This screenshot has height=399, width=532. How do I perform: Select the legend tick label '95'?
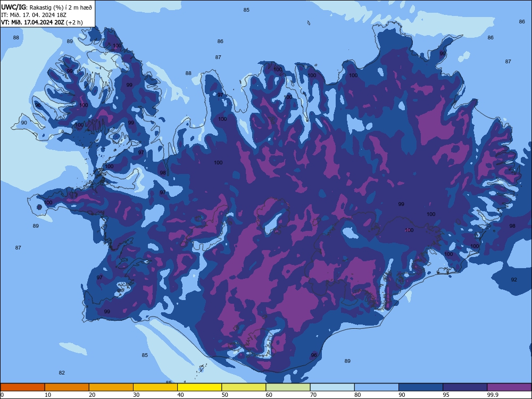[x=446, y=395]
